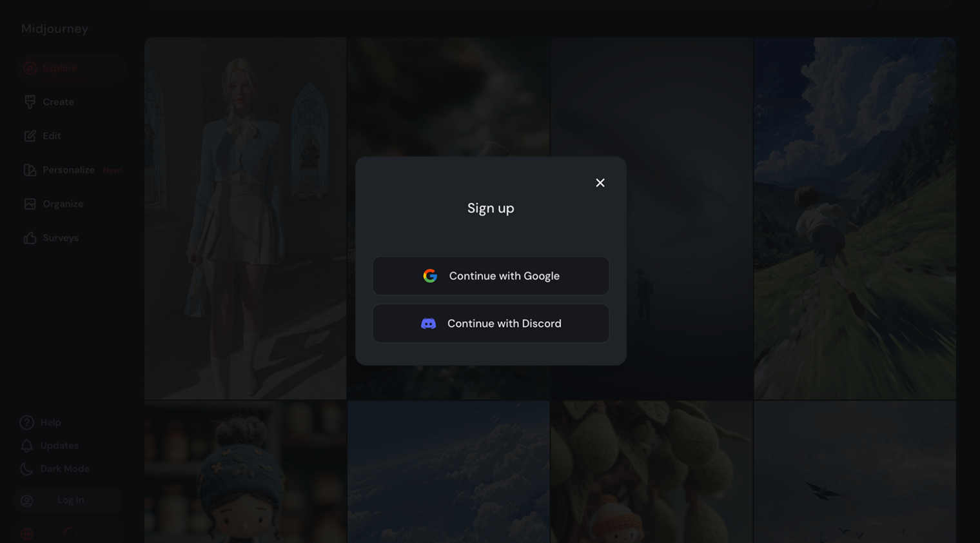Open the Organize section
This screenshot has height=543, width=980.
[x=63, y=204]
